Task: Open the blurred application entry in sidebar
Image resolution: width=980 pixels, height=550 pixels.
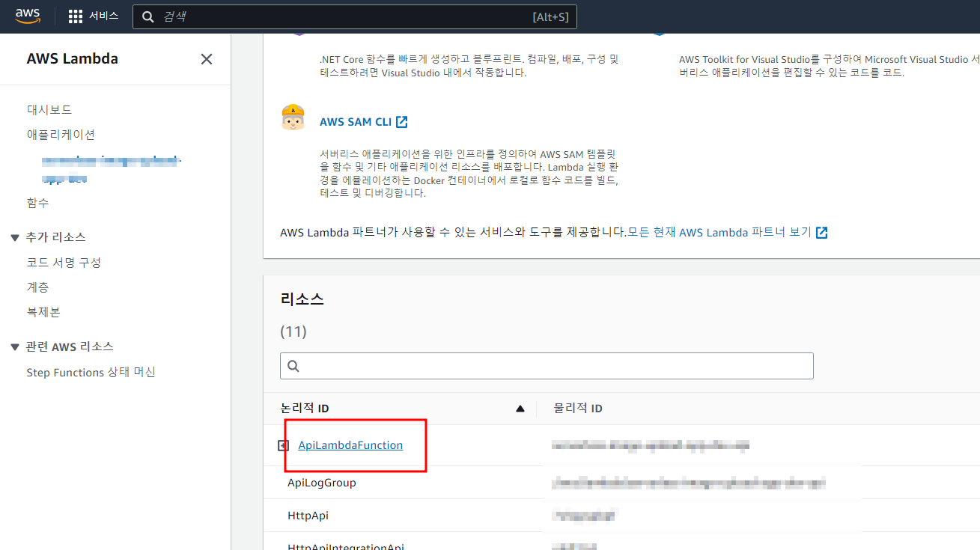Action: (112, 169)
